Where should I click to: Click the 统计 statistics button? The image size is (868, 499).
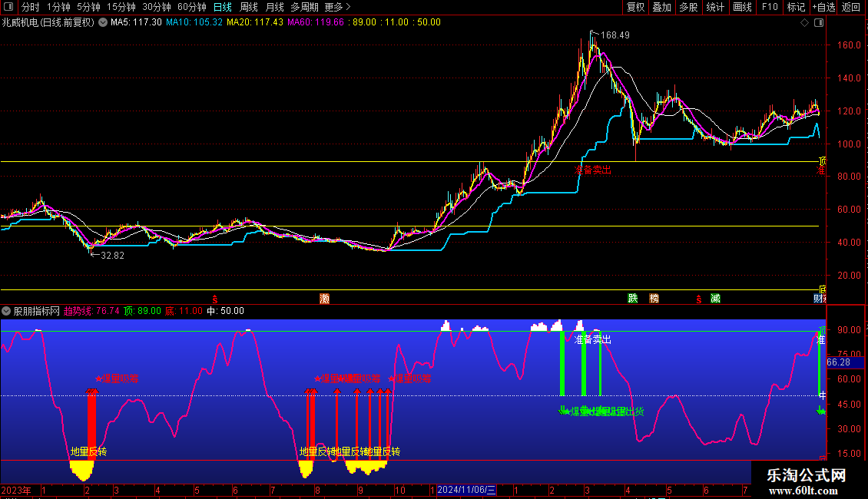pyautogui.click(x=715, y=7)
